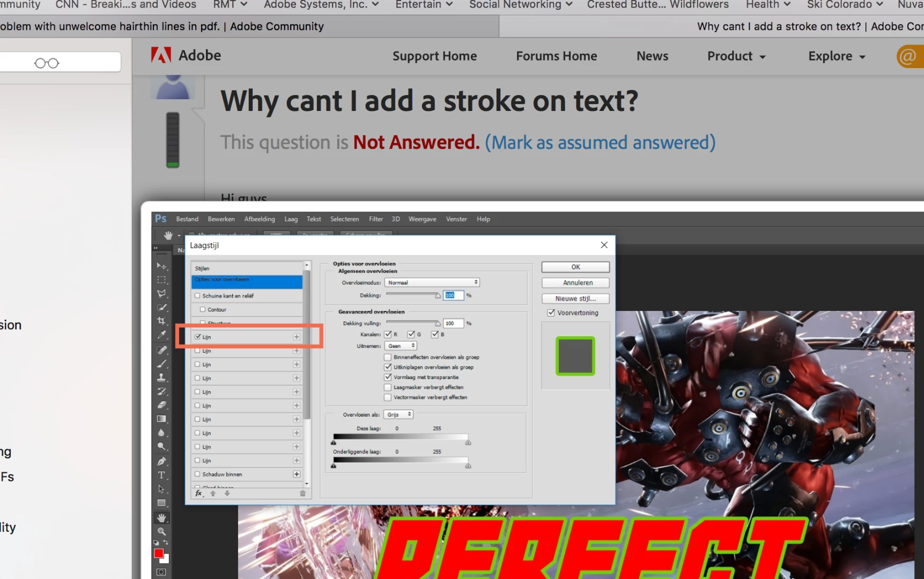
Task: Select the Type tool
Action: click(x=161, y=475)
